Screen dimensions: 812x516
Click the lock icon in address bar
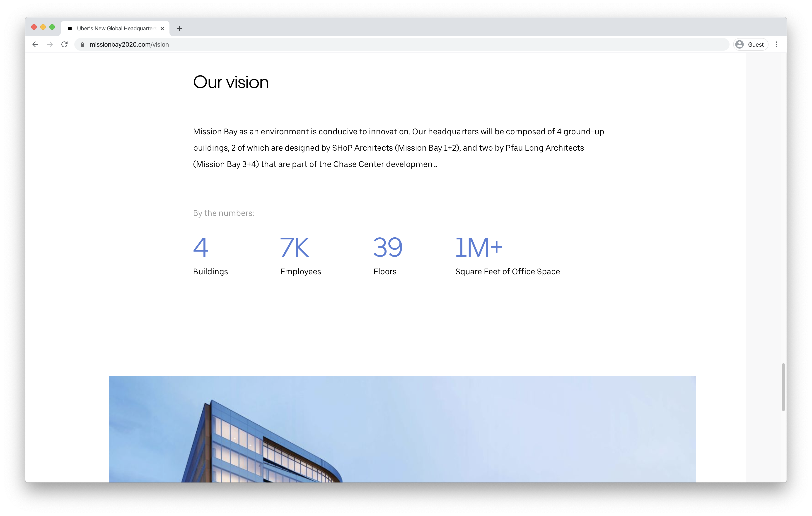[x=82, y=44]
